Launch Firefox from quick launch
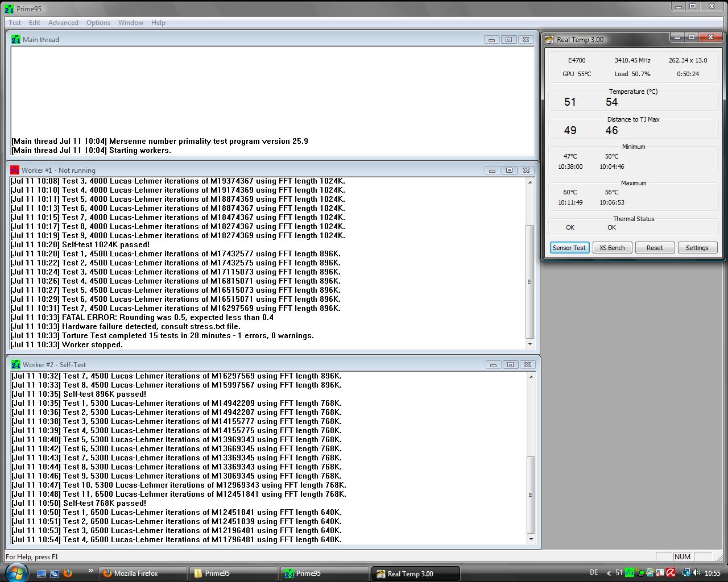 click(x=68, y=573)
